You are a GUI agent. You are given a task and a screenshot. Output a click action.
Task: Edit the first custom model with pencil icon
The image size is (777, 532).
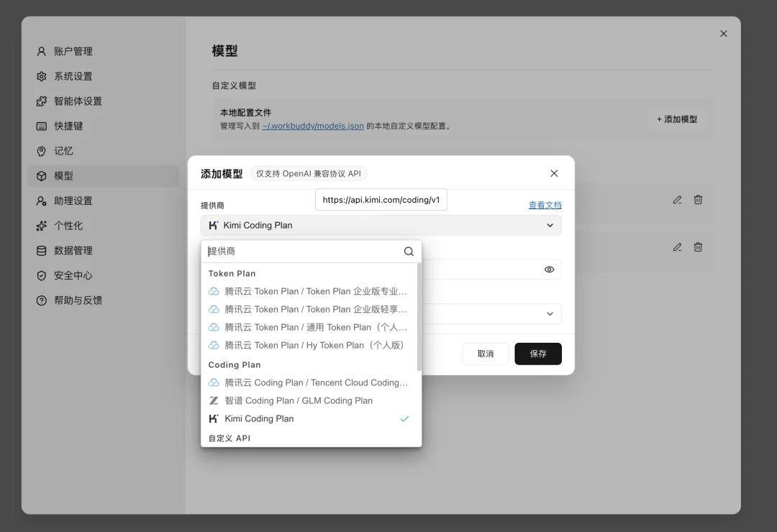pos(677,200)
